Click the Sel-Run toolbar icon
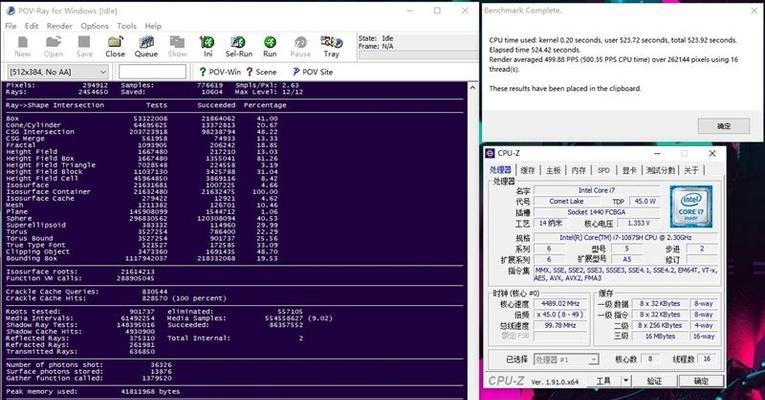Screen dimensions: 765x400 click(239, 47)
